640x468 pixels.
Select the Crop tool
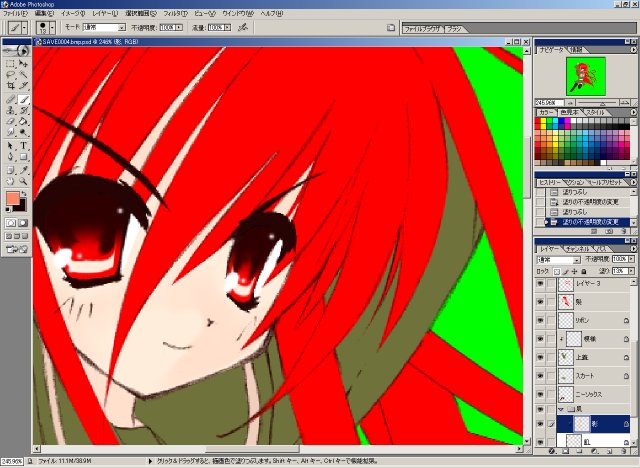[x=10, y=86]
